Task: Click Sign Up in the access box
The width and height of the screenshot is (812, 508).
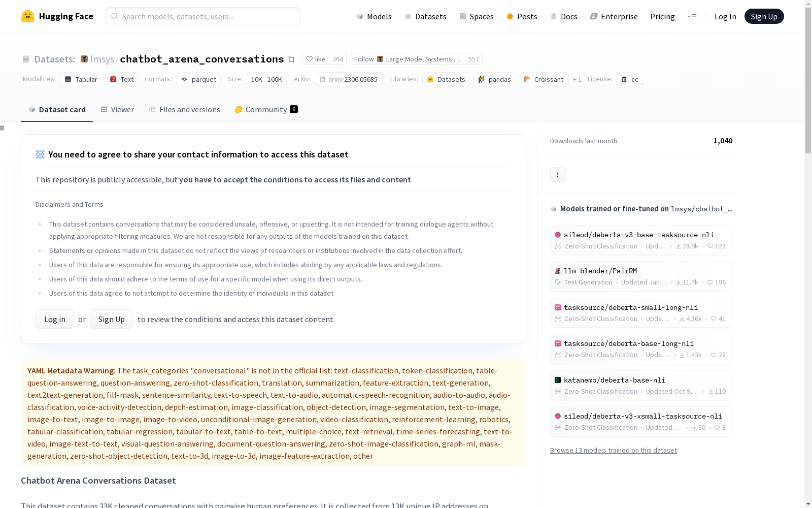Action: (x=112, y=319)
